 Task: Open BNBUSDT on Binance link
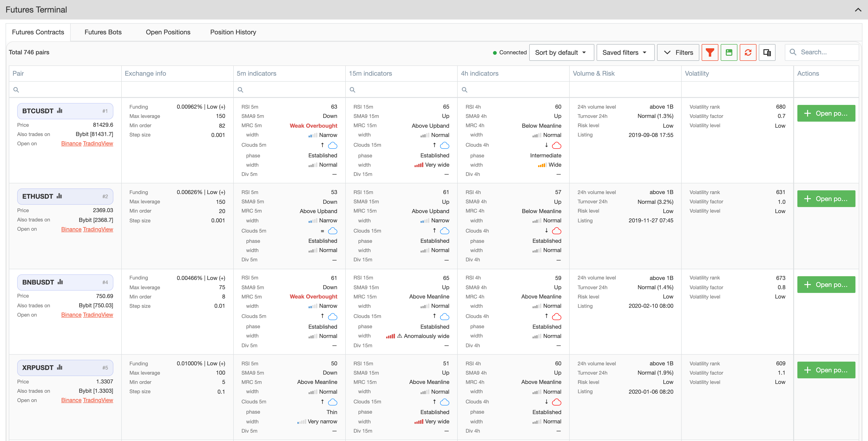click(x=71, y=315)
